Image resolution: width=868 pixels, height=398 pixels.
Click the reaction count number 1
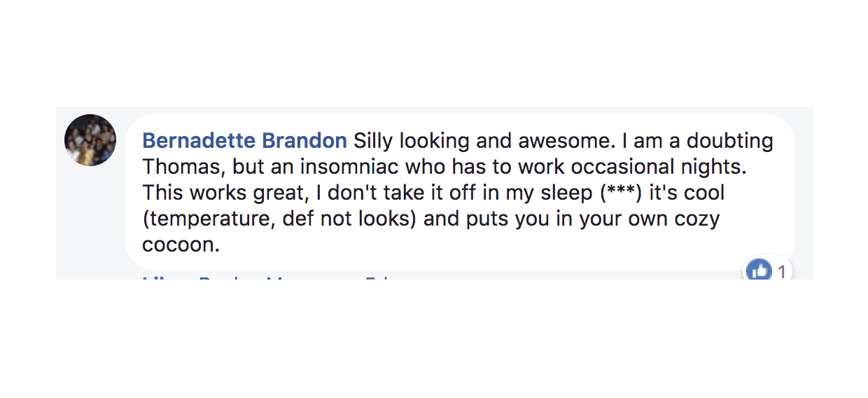pos(782,272)
